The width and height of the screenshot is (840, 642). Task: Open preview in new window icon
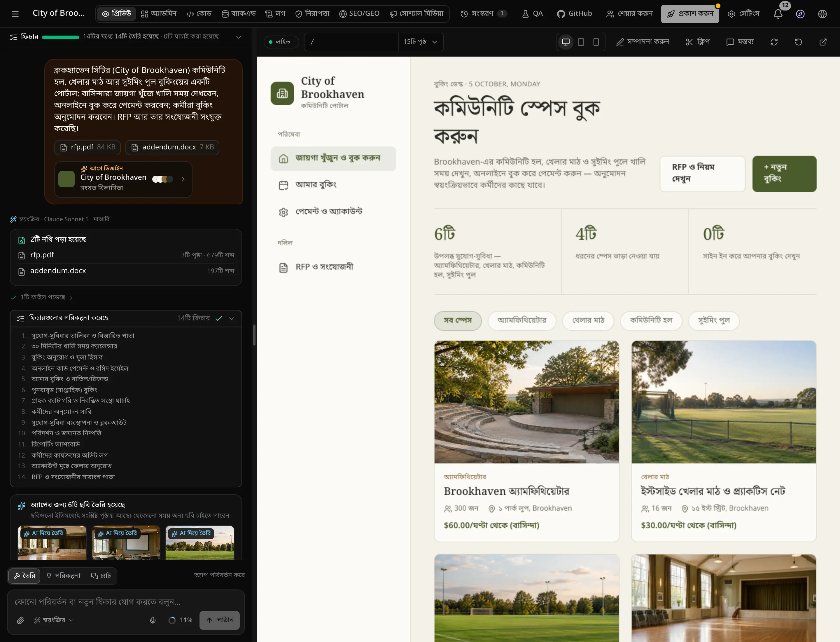[x=823, y=42]
